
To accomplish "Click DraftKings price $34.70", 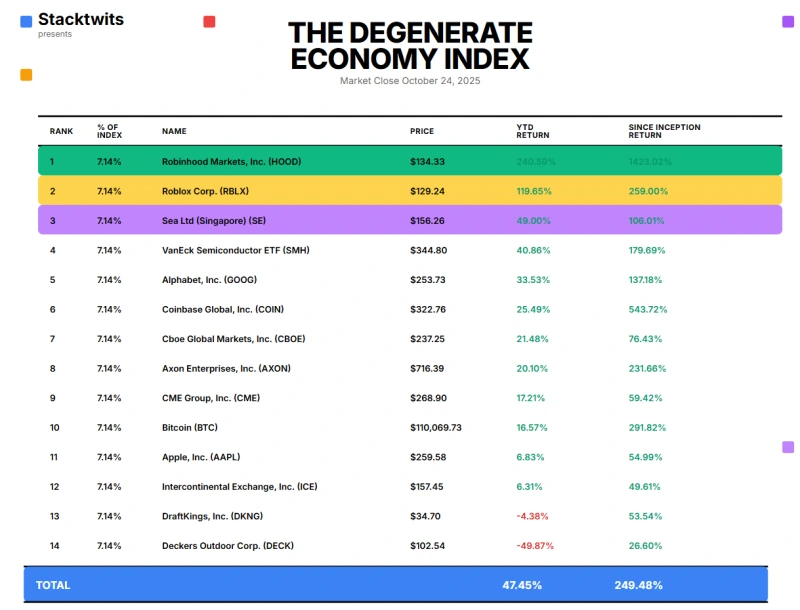I will tap(425, 517).
